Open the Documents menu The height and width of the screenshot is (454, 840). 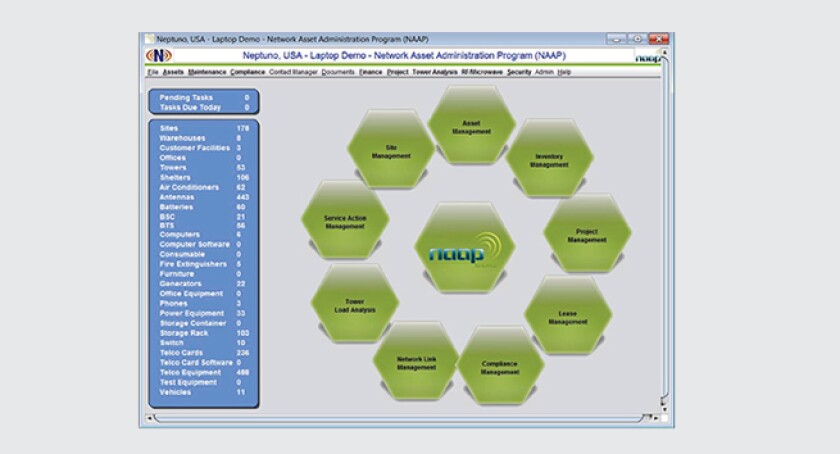pyautogui.click(x=338, y=72)
